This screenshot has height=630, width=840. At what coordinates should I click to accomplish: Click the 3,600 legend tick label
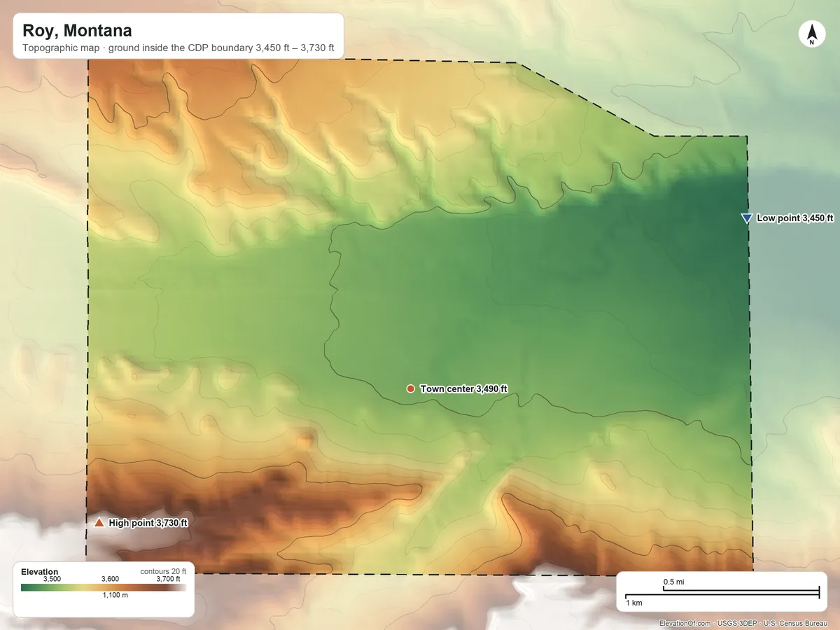(110, 579)
